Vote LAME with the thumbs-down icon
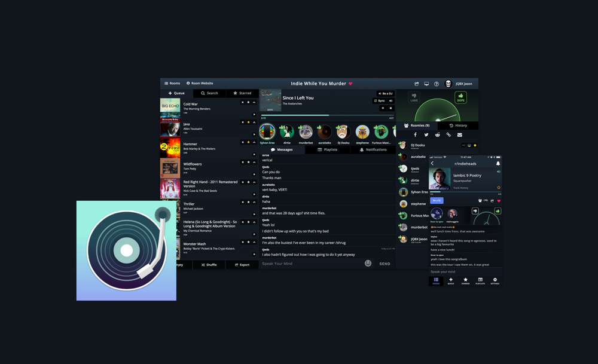Viewport: 598px width, 364px height. coord(414,97)
